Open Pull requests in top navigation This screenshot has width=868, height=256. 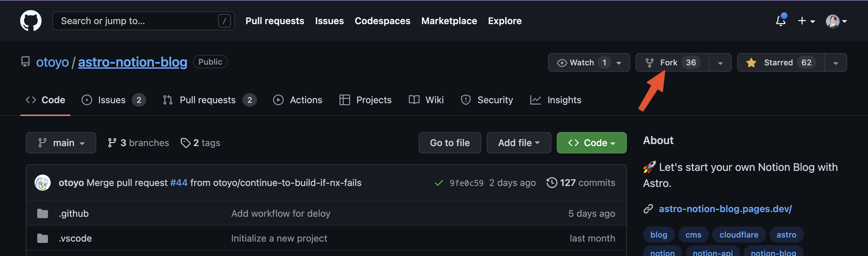(275, 21)
